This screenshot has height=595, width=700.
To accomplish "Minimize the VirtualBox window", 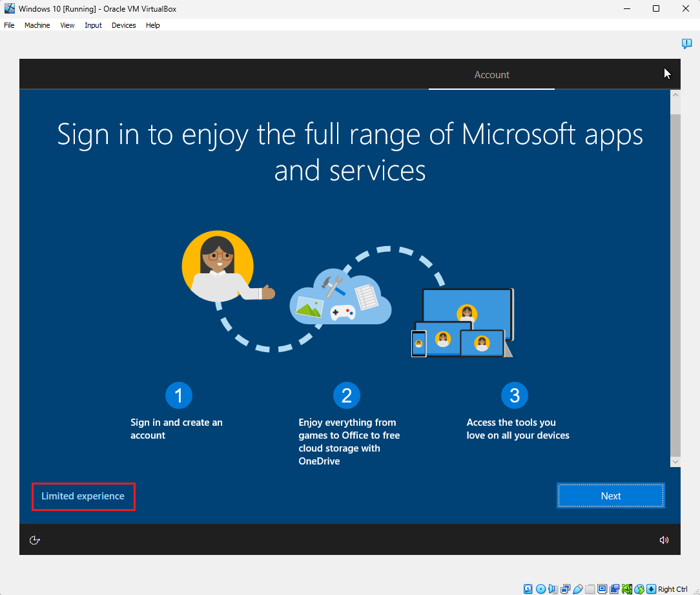I will coord(627,8).
